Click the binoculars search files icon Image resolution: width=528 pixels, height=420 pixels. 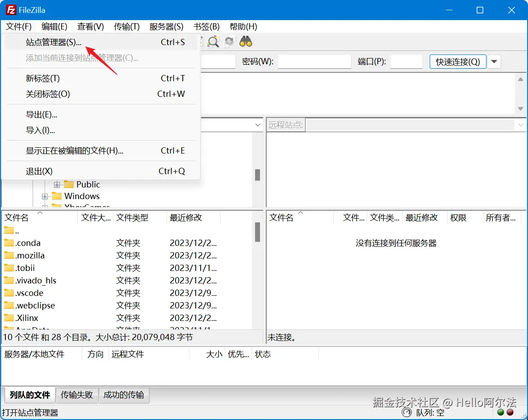coord(246,42)
